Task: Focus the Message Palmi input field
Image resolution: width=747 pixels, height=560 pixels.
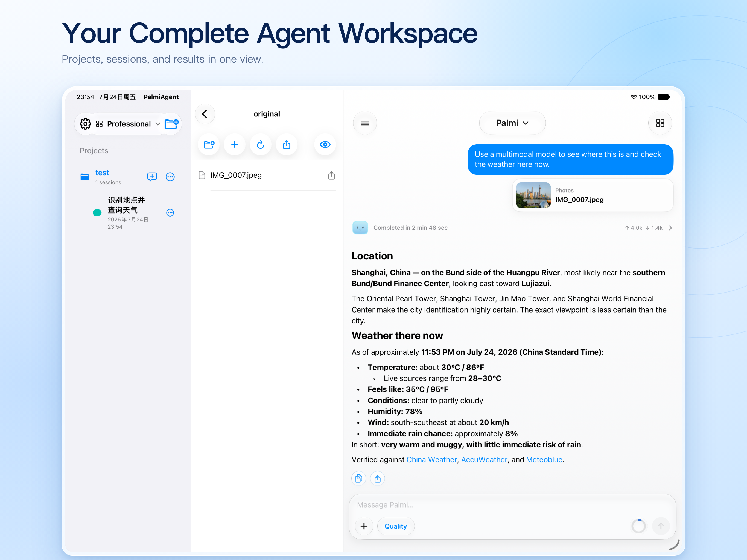Action: click(x=512, y=504)
